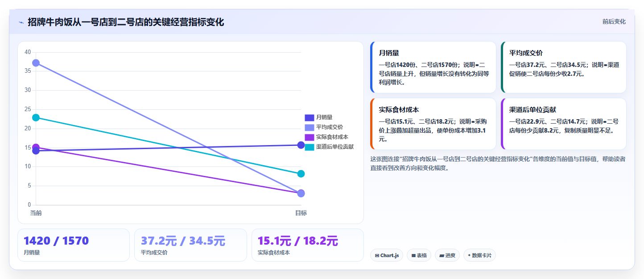Click the 进度 tag

[447, 255]
